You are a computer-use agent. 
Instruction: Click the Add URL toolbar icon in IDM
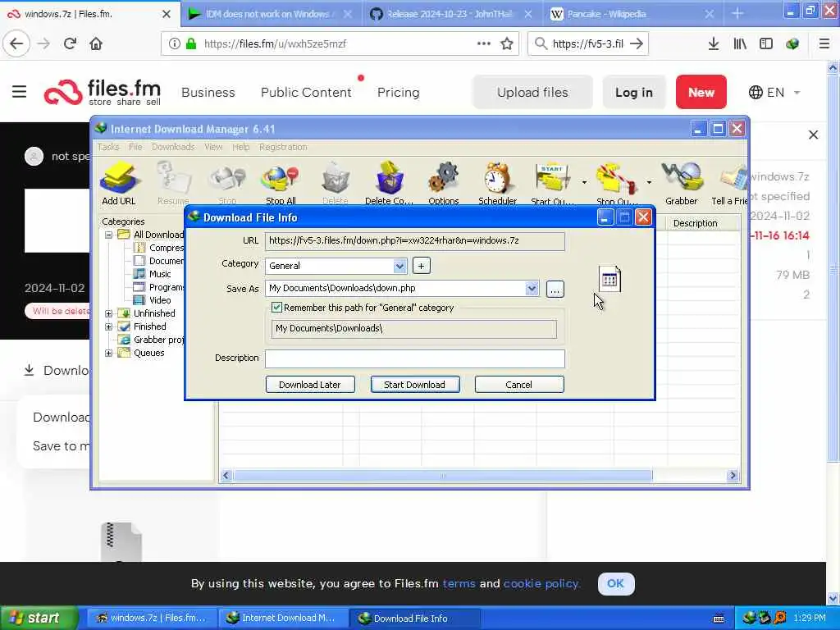coord(119,184)
